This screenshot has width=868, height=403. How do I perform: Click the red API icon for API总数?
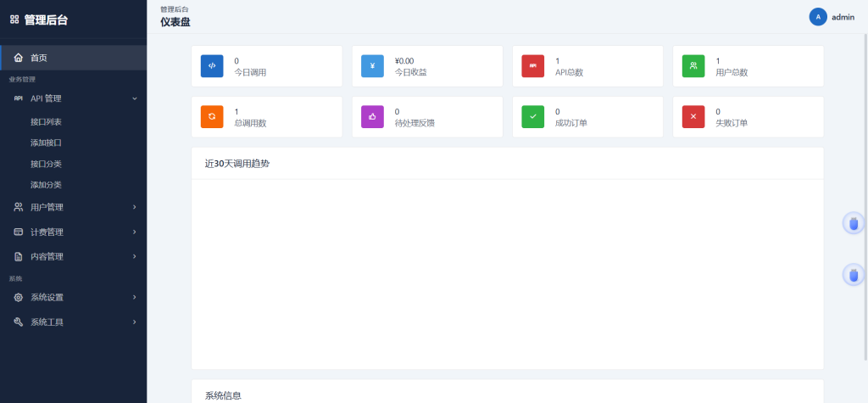pyautogui.click(x=533, y=66)
